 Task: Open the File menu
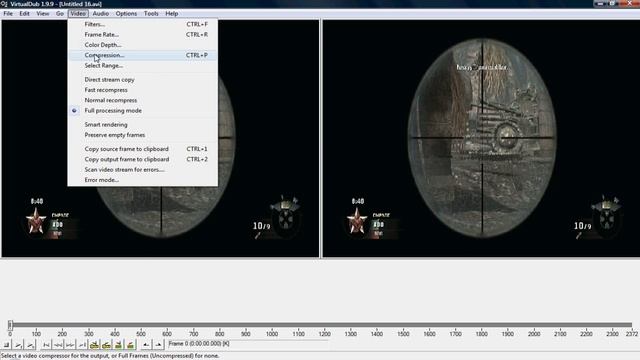coord(8,13)
